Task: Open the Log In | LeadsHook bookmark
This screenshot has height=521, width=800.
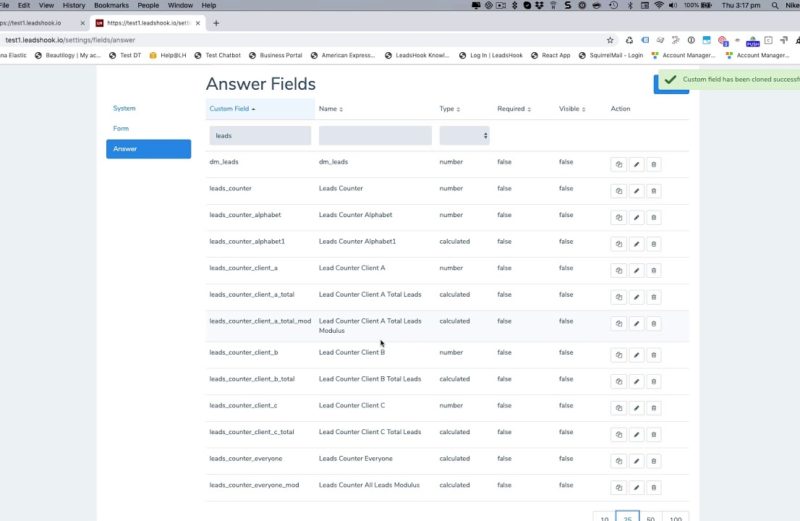Action: [491, 55]
